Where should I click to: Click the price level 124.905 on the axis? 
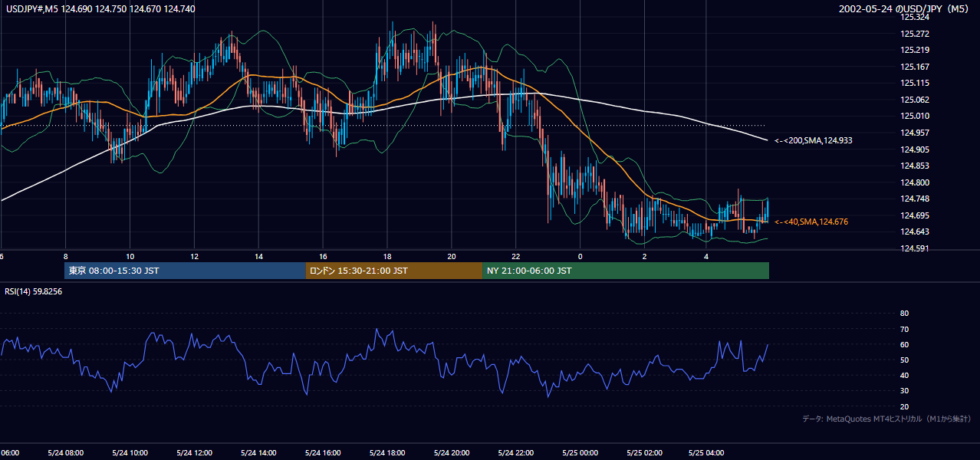pos(914,149)
